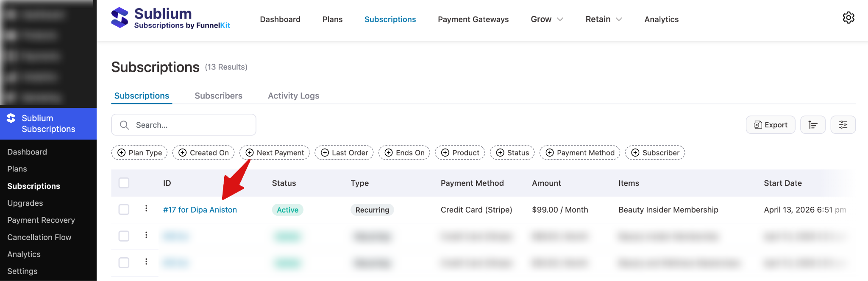Add the Status filter

click(512, 153)
